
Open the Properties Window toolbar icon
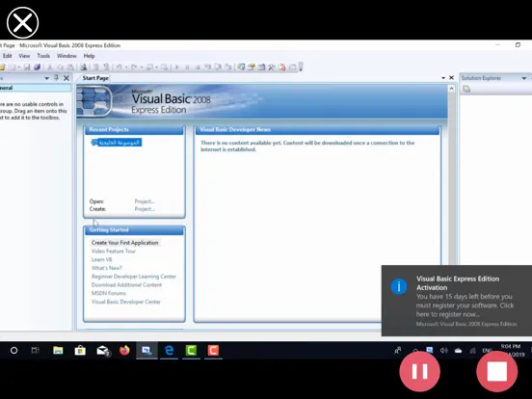[x=252, y=67]
